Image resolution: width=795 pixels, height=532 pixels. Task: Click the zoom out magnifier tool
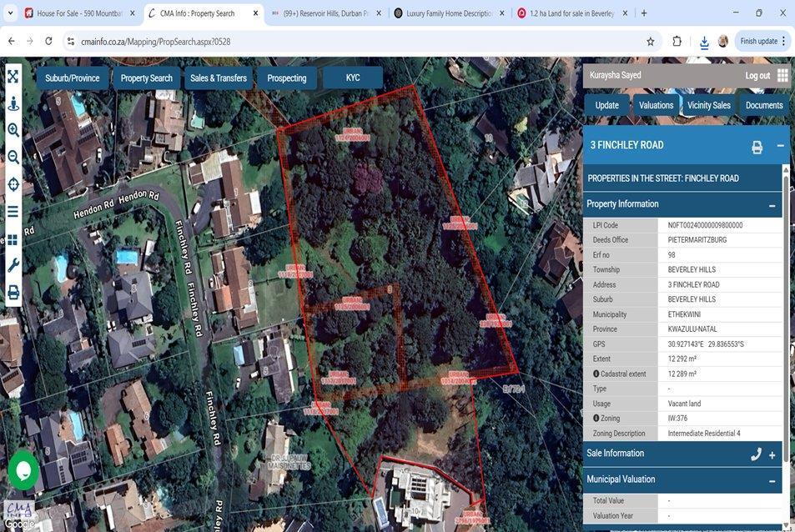coord(13,157)
